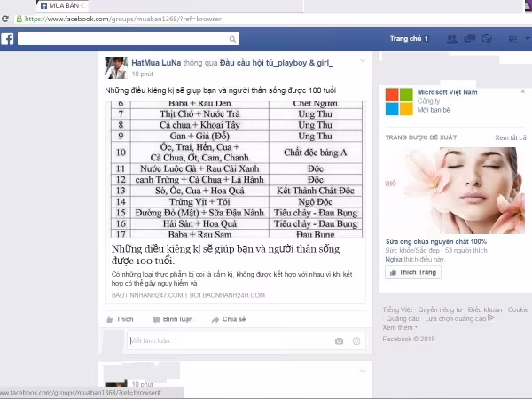Screen dimensions: 532x399
Task: Open notifications globe icon
Action: [x=487, y=39]
